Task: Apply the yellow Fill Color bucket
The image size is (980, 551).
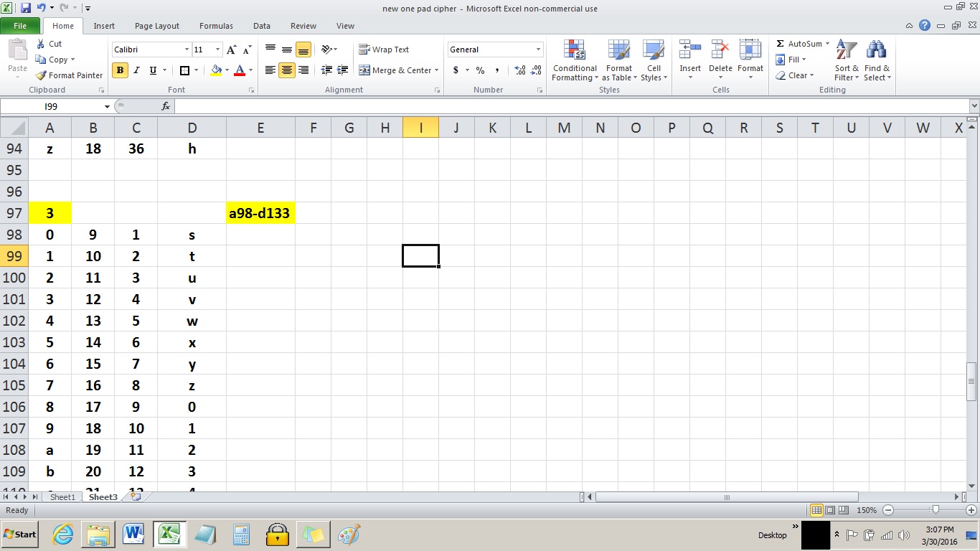Action: click(216, 70)
